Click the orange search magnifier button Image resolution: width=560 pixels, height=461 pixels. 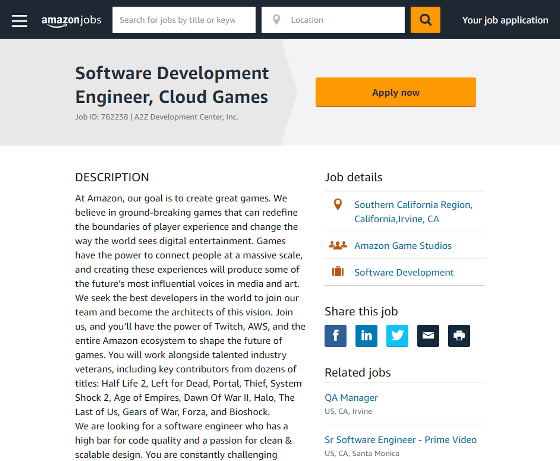pyautogui.click(x=425, y=20)
